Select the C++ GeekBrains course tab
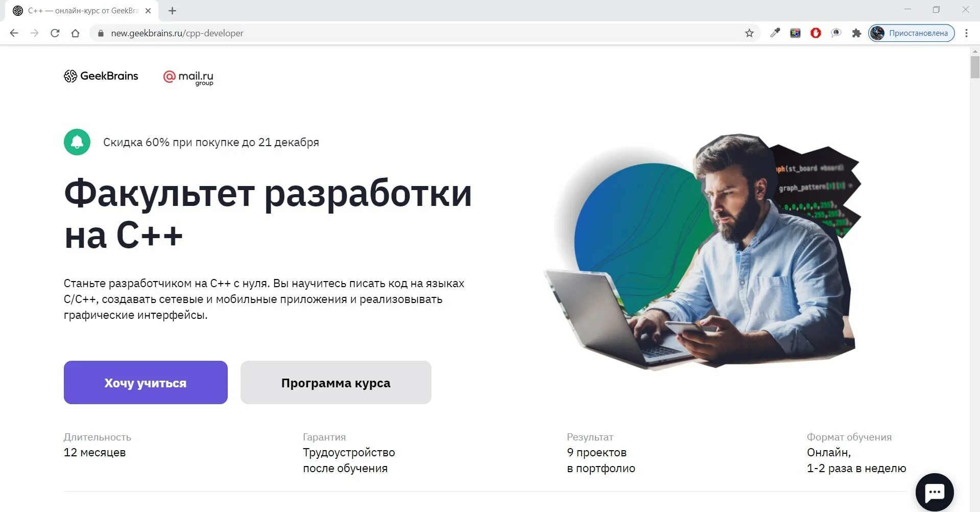Screen dimensions: 980x512 tap(82, 11)
